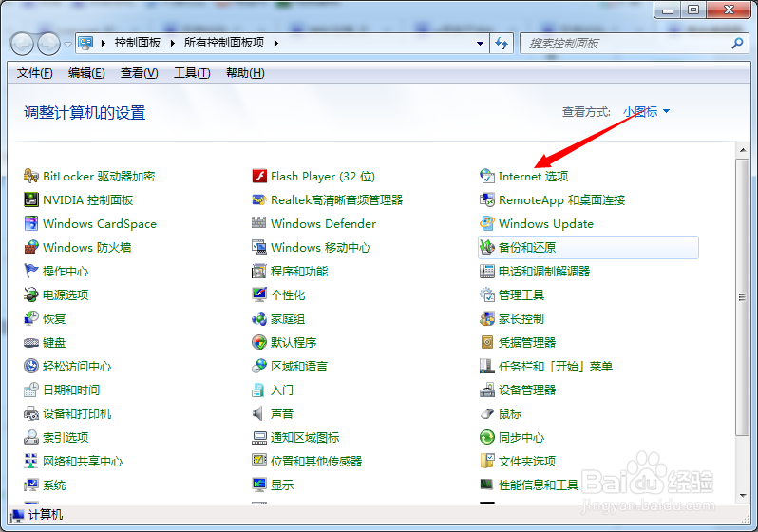758x532 pixels.
Task: Click the 网络和共享中心 icon
Action: coord(31,461)
